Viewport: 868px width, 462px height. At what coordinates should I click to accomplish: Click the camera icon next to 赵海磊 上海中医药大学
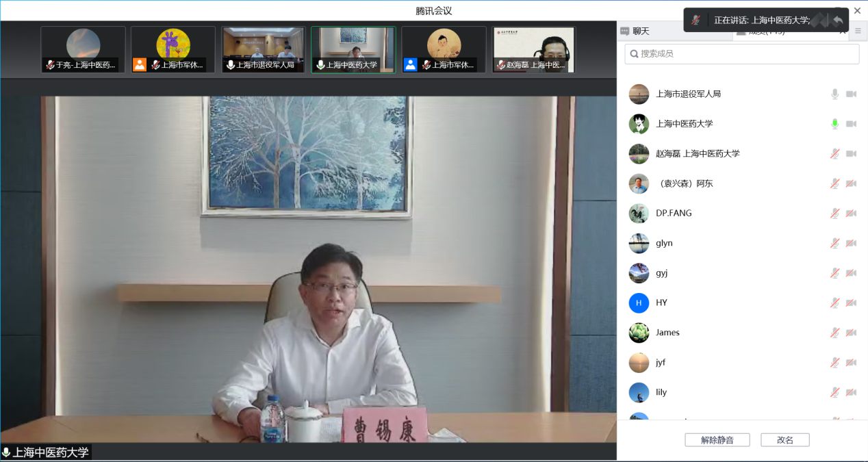tap(851, 153)
